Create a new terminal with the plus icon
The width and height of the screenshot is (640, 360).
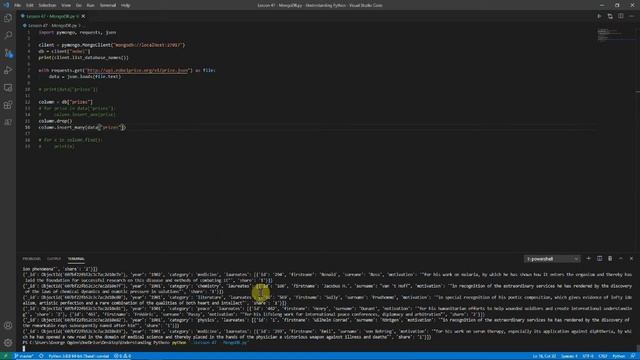click(588, 258)
